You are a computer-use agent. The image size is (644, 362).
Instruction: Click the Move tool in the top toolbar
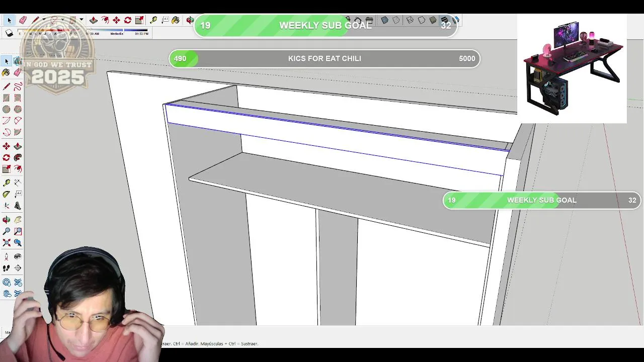116,20
